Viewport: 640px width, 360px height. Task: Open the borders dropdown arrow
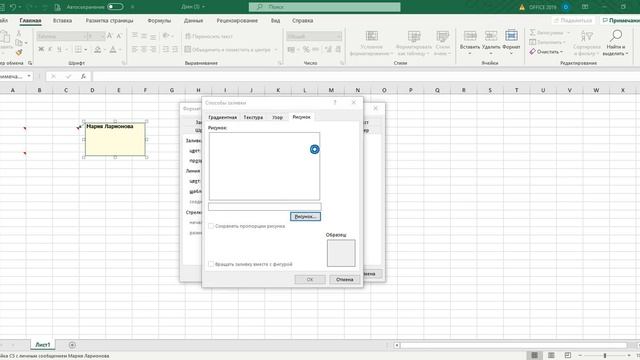click(86, 50)
